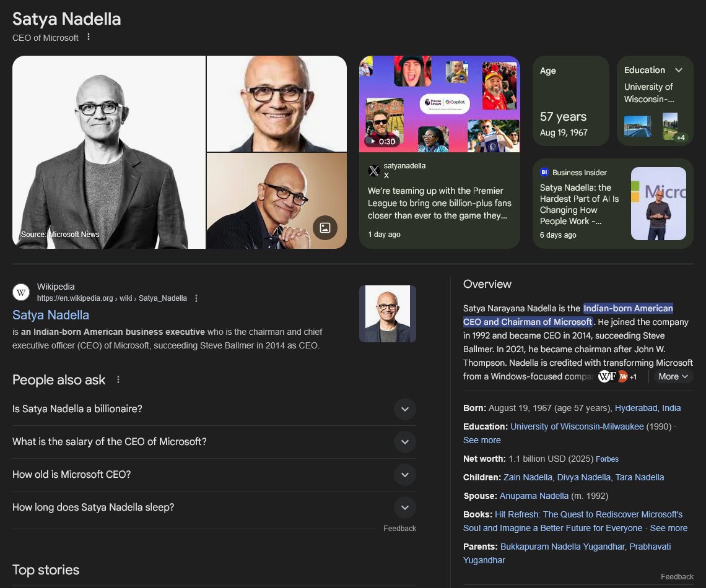Expand the Education card chevron
This screenshot has width=706, height=588.
679,70
